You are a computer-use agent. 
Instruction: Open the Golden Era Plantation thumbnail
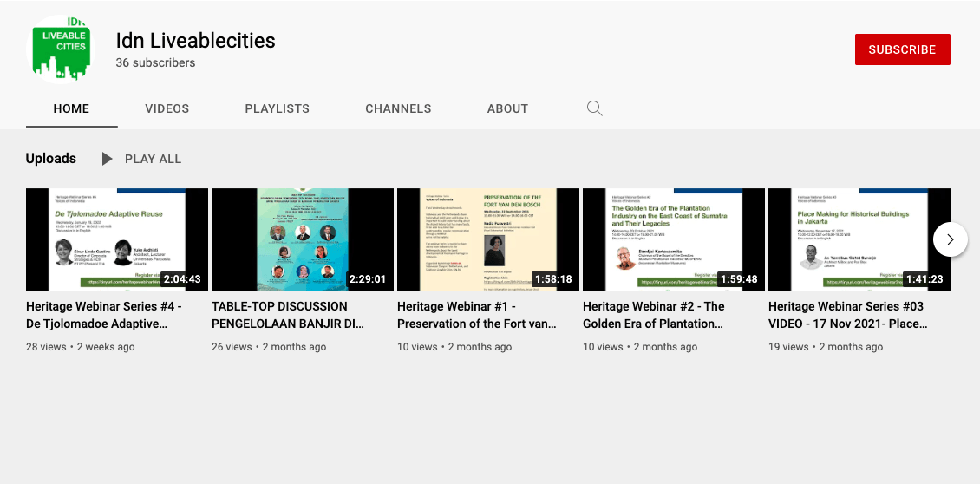[x=674, y=239]
